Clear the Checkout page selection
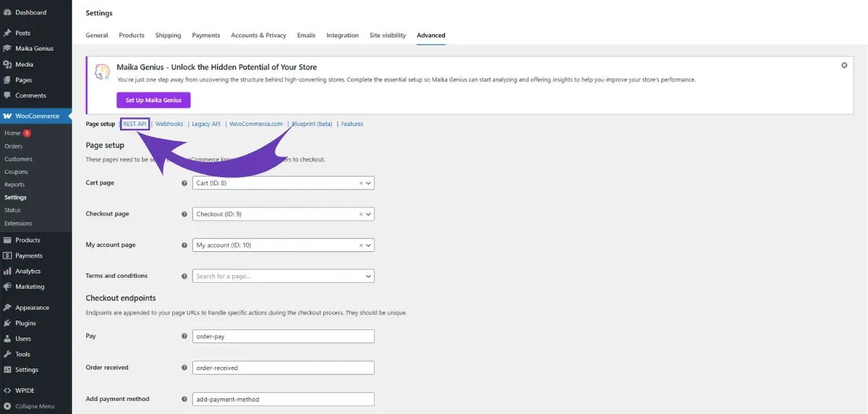Image resolution: width=868 pixels, height=414 pixels. (361, 214)
